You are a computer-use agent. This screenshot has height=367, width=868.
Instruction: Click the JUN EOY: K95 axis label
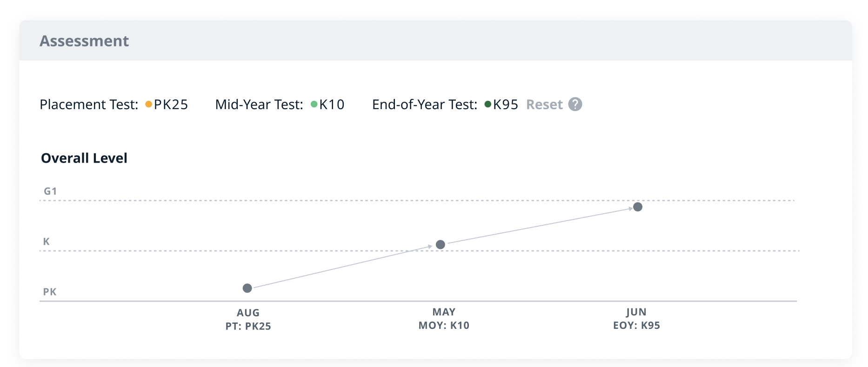[x=636, y=319]
